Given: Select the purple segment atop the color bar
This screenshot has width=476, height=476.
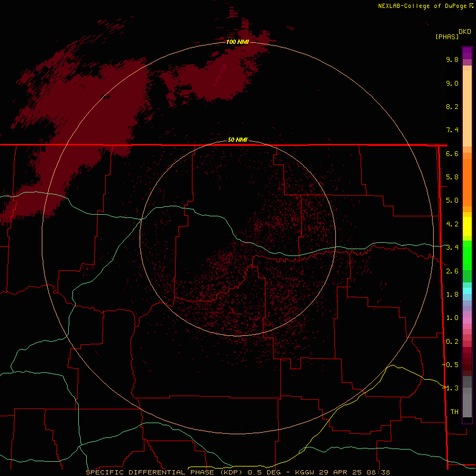Looking at the screenshot, I should click(x=467, y=53).
